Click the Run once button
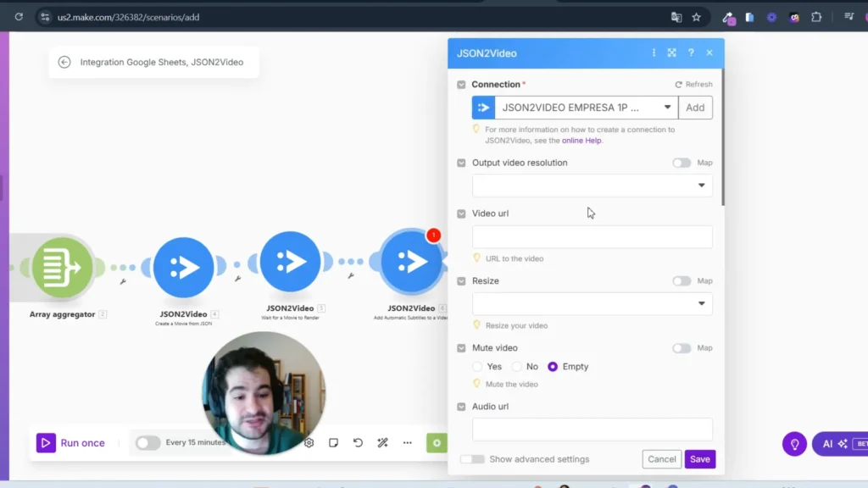The image size is (868, 488). pos(71,442)
